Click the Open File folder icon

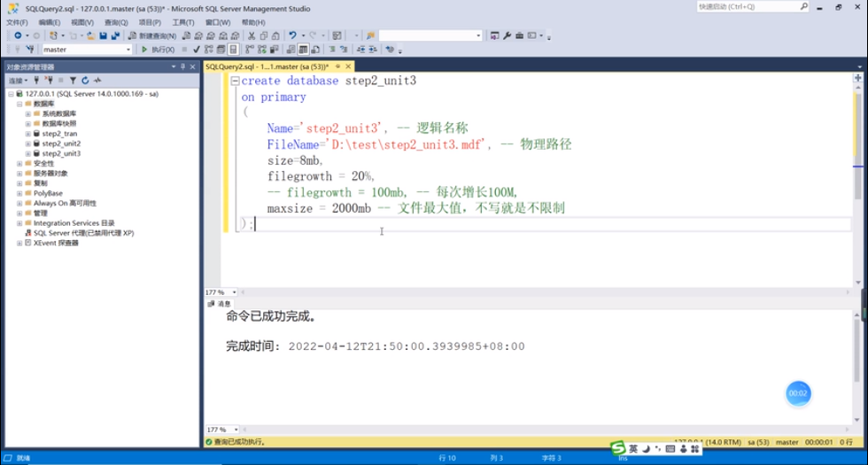pyautogui.click(x=90, y=35)
